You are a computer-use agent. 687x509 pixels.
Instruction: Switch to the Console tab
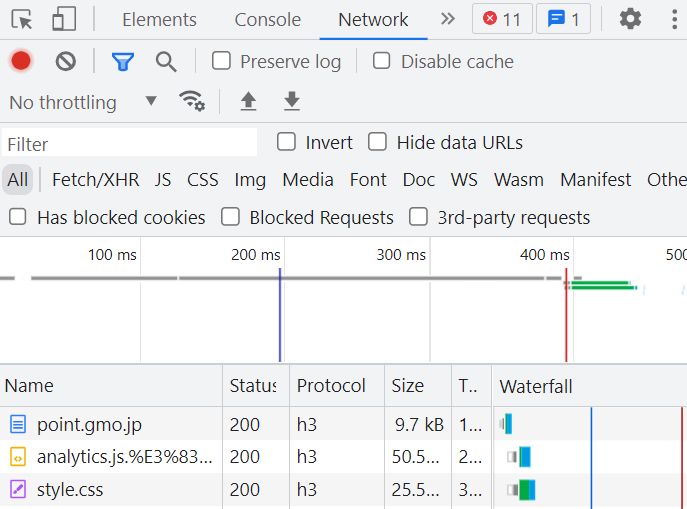click(268, 20)
